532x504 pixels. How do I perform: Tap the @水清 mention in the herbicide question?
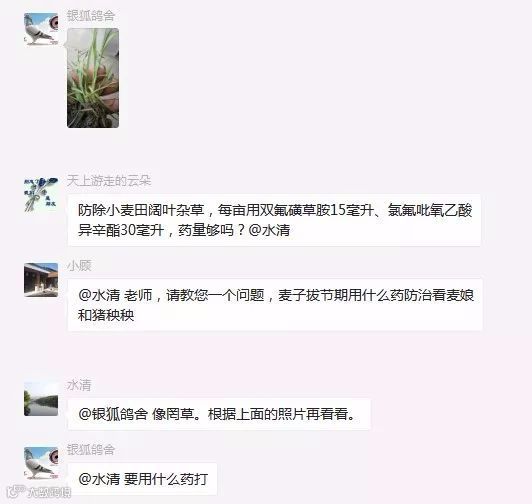(269, 230)
